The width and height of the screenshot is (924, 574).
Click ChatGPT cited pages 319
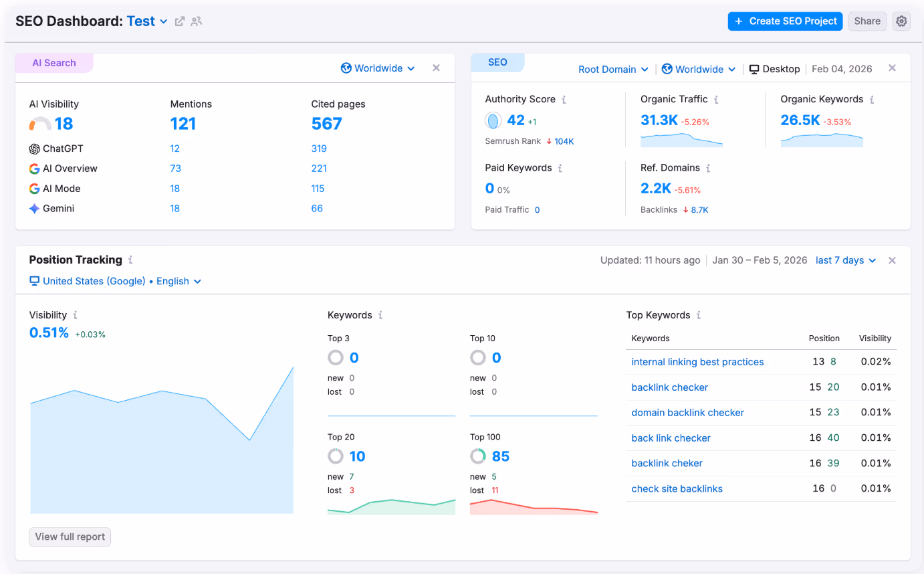pos(319,149)
